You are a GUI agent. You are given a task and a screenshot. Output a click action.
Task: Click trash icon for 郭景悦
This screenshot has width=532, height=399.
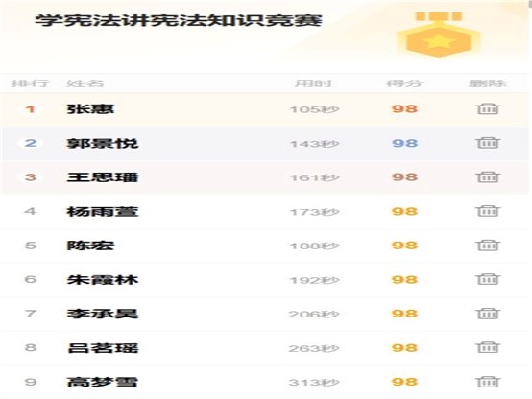click(488, 143)
